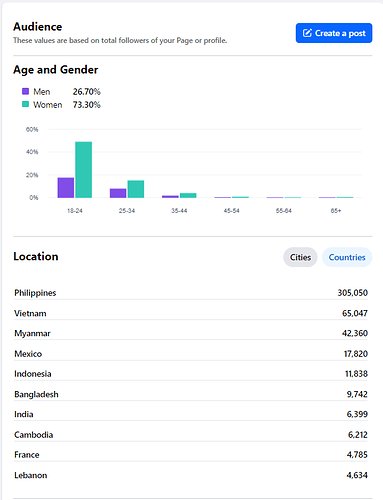Click the Men bar for ages 25-34
Viewport: 383px width, 500px height.
click(x=118, y=193)
